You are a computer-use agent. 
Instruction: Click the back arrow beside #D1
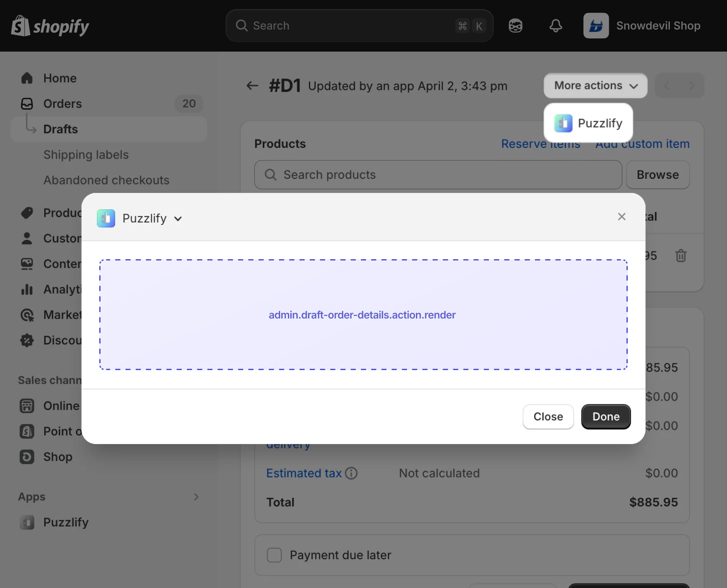(253, 86)
